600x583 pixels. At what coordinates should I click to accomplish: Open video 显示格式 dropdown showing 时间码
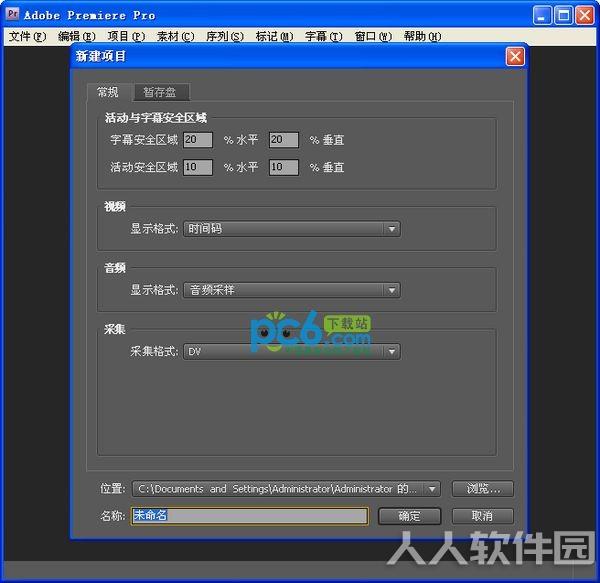click(292, 229)
